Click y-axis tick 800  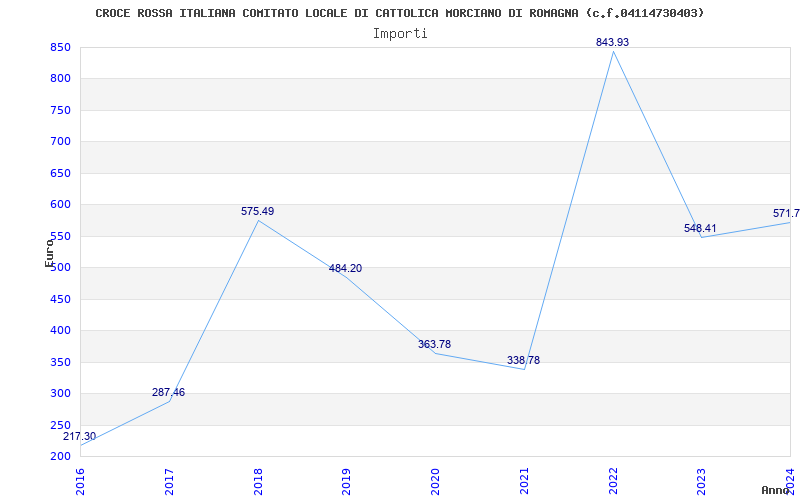click(x=60, y=79)
